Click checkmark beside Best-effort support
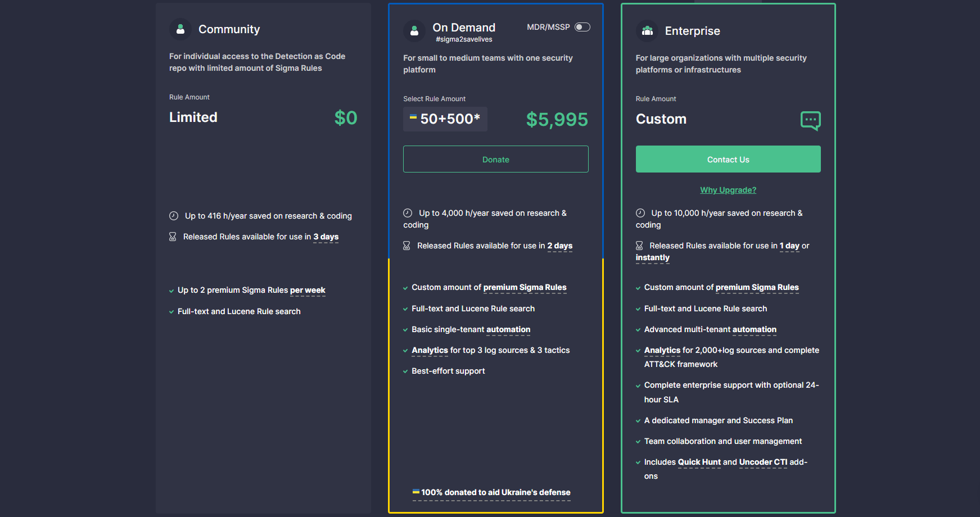The height and width of the screenshot is (517, 980). 405,371
